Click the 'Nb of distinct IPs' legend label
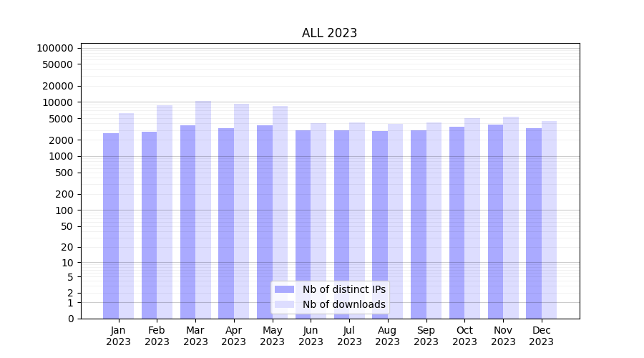 pos(343,289)
